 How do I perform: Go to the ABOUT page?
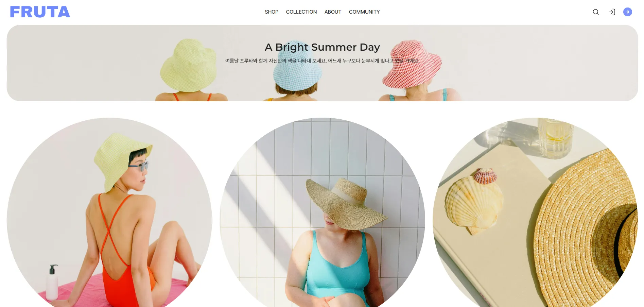tap(333, 12)
